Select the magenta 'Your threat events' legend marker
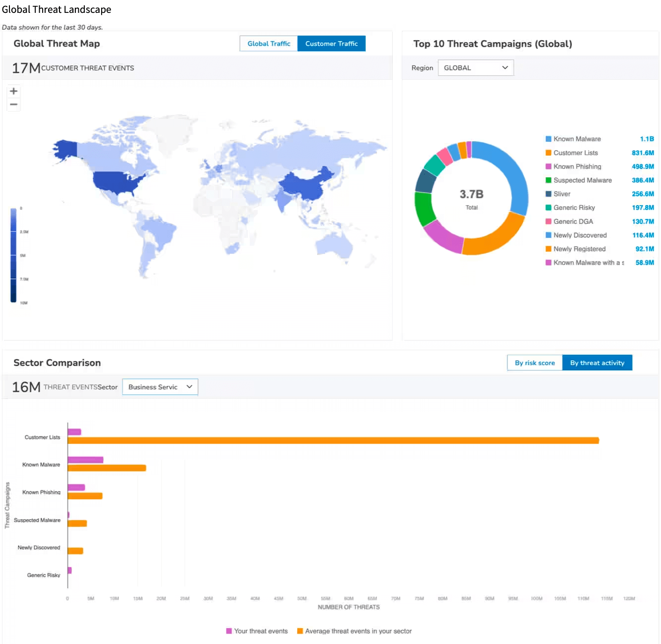Screen dimensions: 661x644 click(x=229, y=631)
